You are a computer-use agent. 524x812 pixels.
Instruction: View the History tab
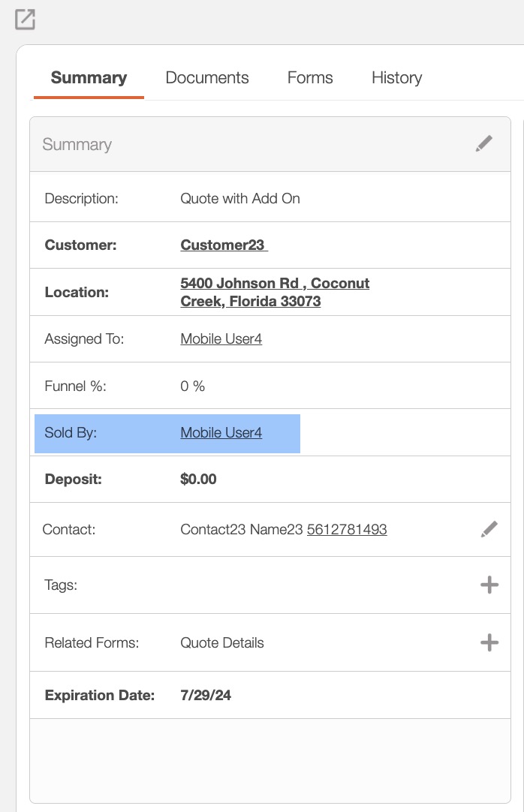coord(396,78)
